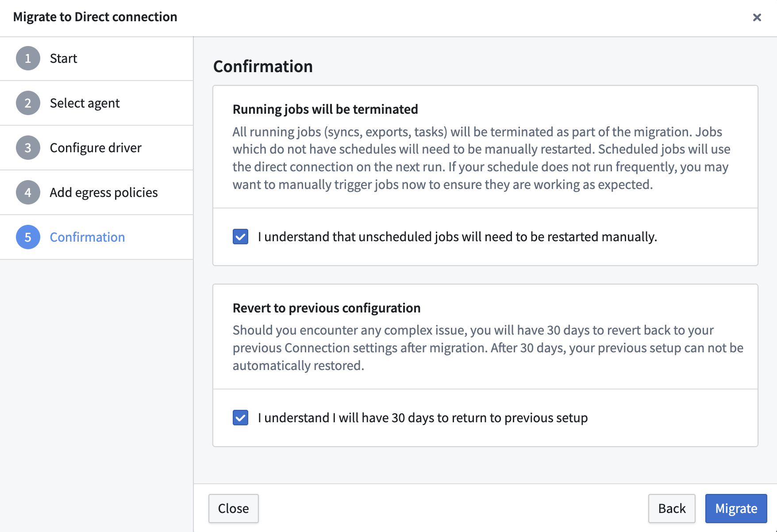Toggle the 30 days return checkbox
Image resolution: width=777 pixels, height=532 pixels.
(240, 418)
